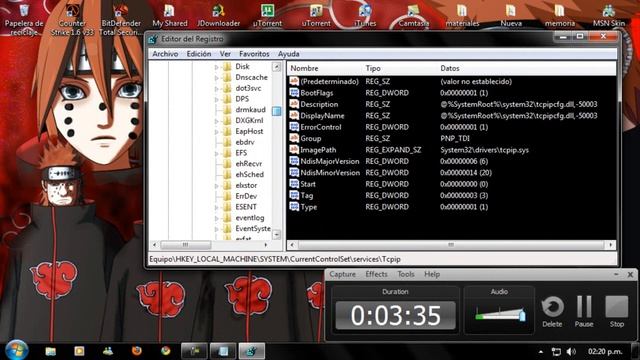The height and width of the screenshot is (360, 640).
Task: Expand the Dnscache registry key
Action: [217, 78]
